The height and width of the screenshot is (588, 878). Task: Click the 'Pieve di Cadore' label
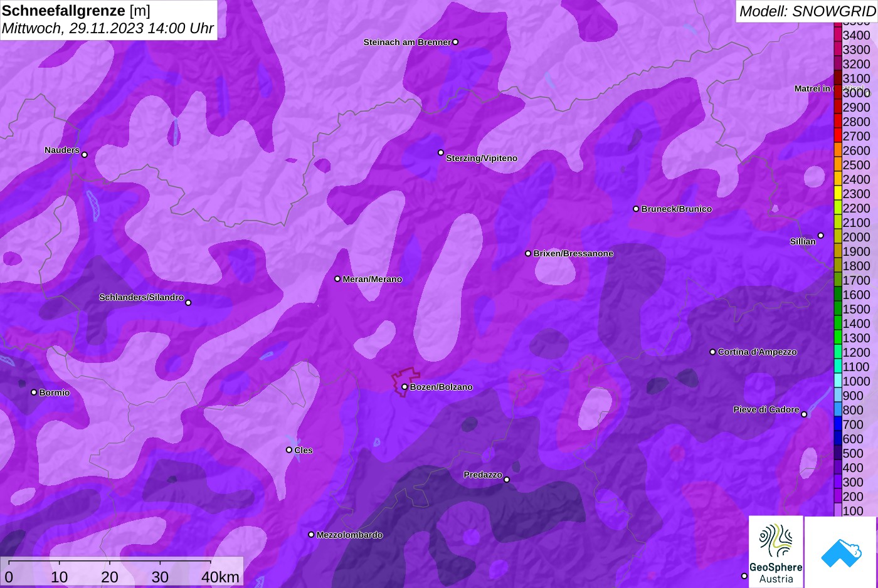point(766,409)
